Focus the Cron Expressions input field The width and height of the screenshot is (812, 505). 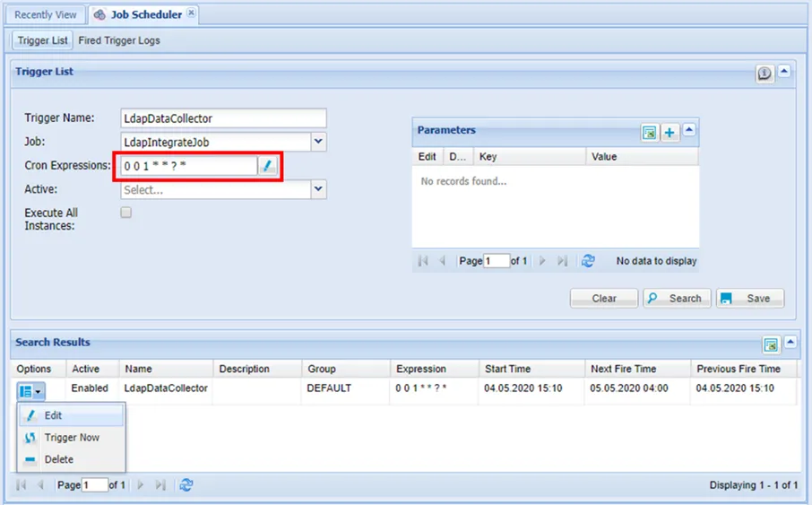pyautogui.click(x=189, y=166)
